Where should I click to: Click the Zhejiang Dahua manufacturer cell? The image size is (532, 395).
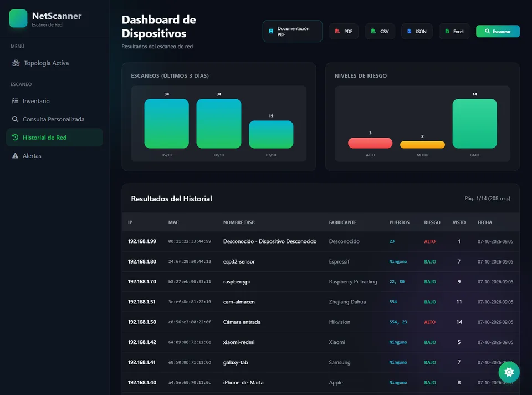click(x=347, y=302)
